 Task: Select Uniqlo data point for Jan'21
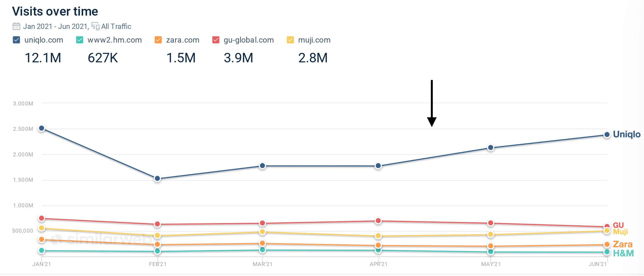[x=42, y=128]
